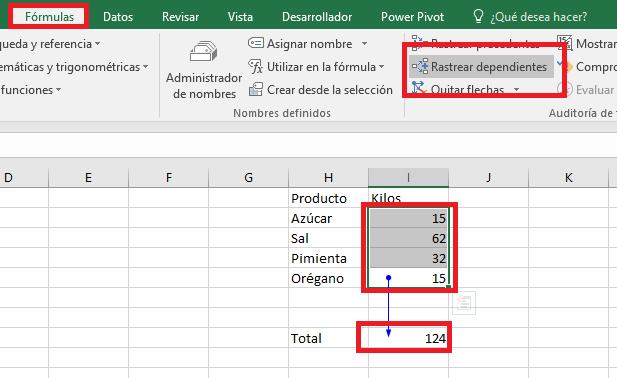
Task: Select the Sal cell
Action: pos(329,238)
